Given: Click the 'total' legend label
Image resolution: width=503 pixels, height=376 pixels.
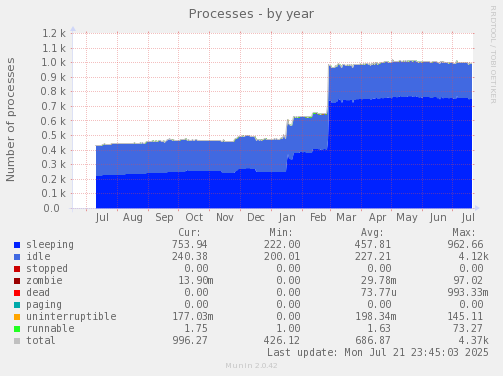Looking at the screenshot, I should [x=41, y=341].
